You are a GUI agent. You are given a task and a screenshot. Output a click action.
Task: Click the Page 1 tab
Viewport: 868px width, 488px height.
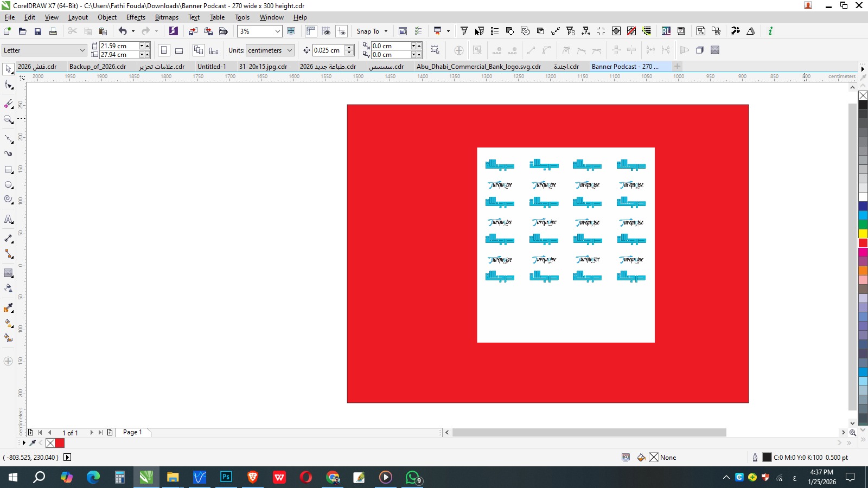pyautogui.click(x=132, y=432)
